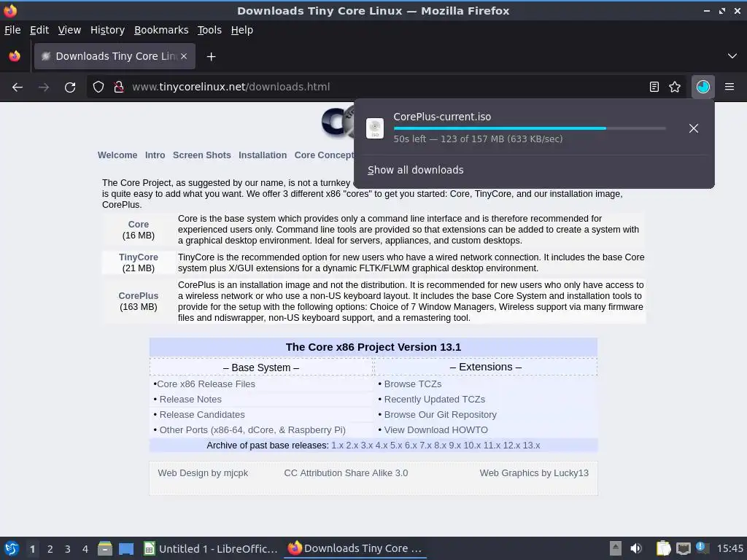
Task: Open Browse Our Git Repository
Action: [440, 414]
